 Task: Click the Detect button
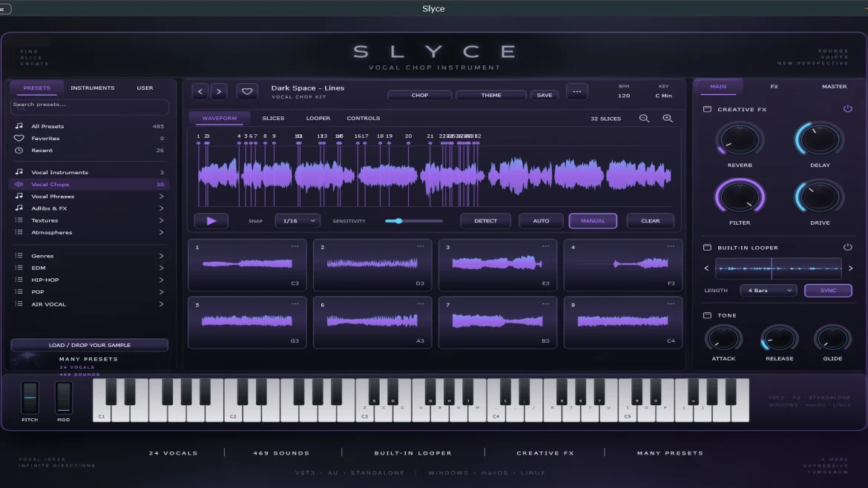(485, 221)
